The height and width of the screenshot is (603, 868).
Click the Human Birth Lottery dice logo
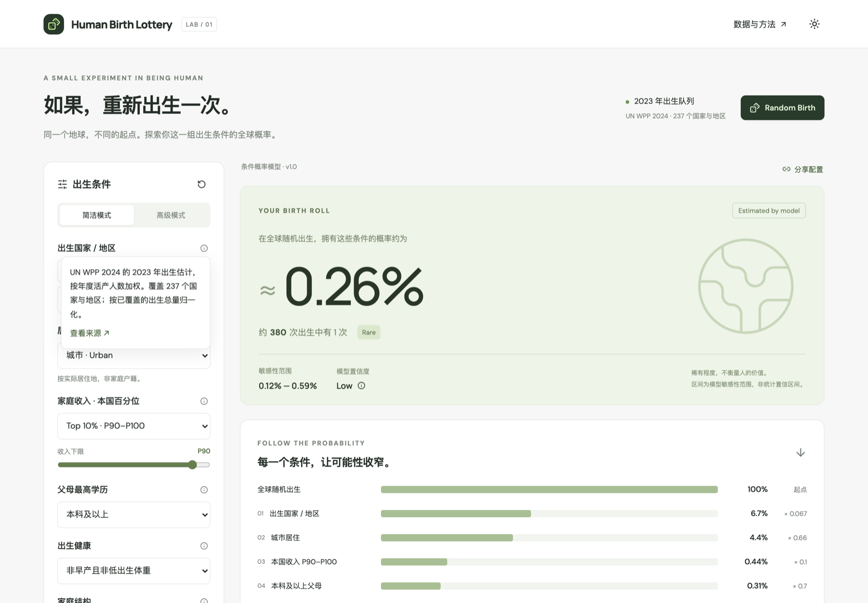[54, 24]
